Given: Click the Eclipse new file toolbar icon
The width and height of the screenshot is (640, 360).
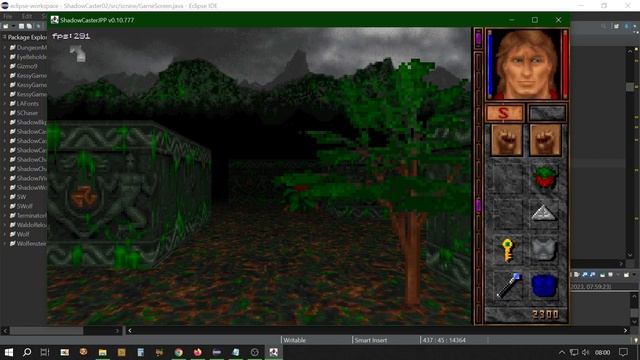Looking at the screenshot, I should pyautogui.click(x=6, y=26).
